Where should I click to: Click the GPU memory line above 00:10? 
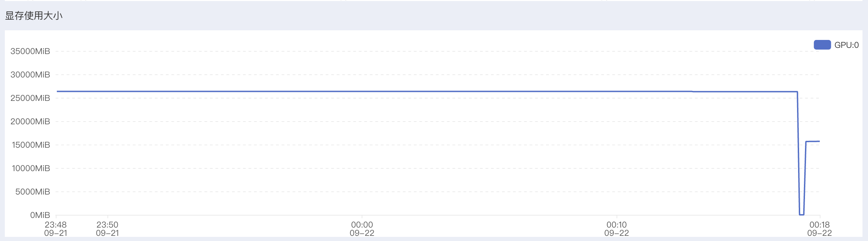pos(617,92)
